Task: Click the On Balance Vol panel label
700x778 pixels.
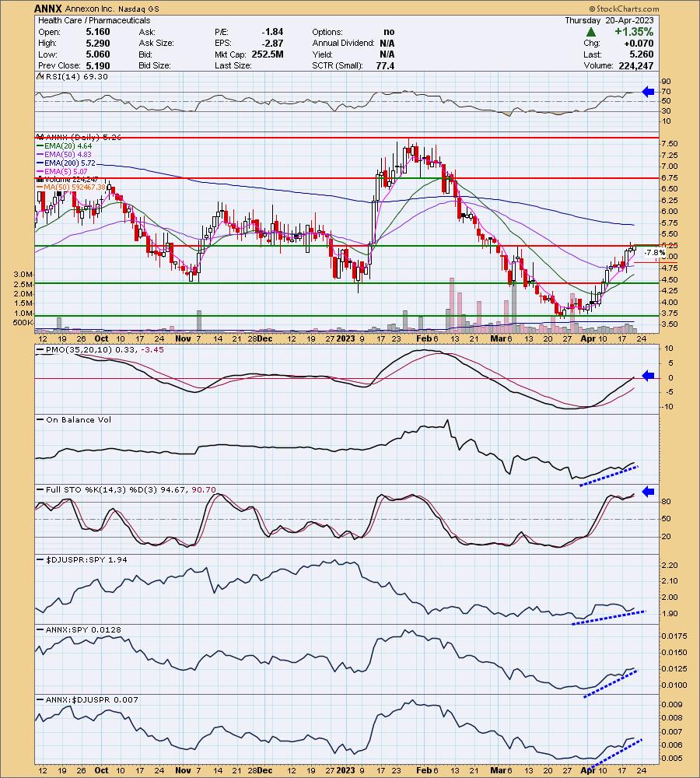Action: pyautogui.click(x=79, y=420)
